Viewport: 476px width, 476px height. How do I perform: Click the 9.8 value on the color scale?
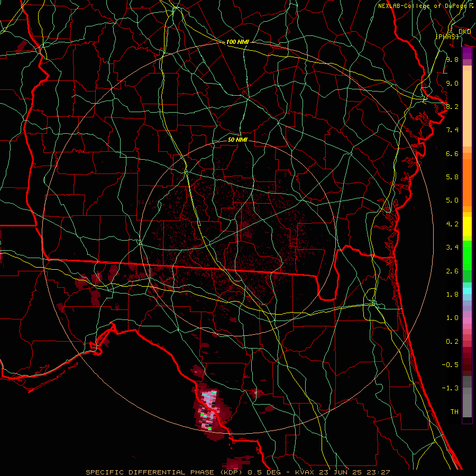452,59
